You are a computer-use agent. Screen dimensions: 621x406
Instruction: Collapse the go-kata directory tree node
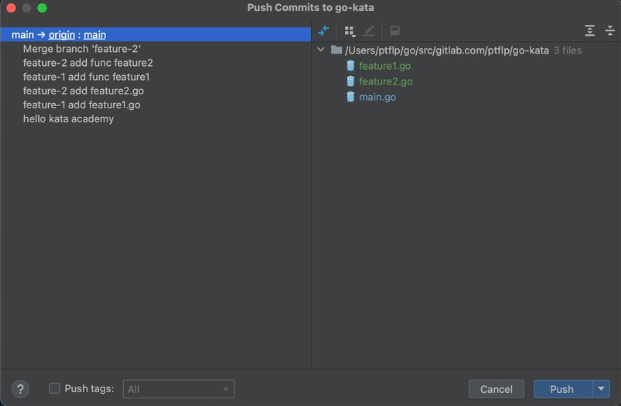click(x=320, y=50)
